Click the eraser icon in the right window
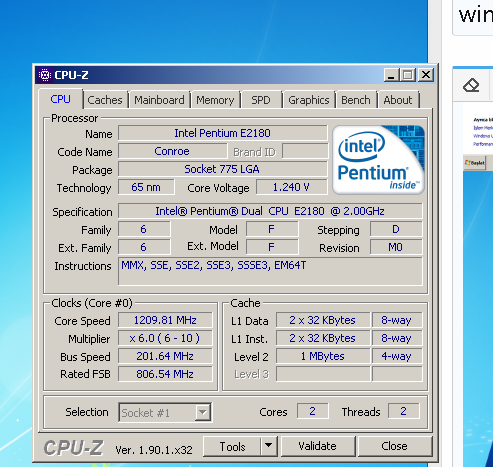Image resolution: width=493 pixels, height=467 pixels. tap(471, 85)
